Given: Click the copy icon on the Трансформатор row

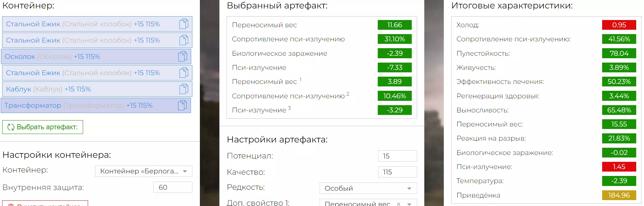Looking at the screenshot, I should pyautogui.click(x=182, y=106).
